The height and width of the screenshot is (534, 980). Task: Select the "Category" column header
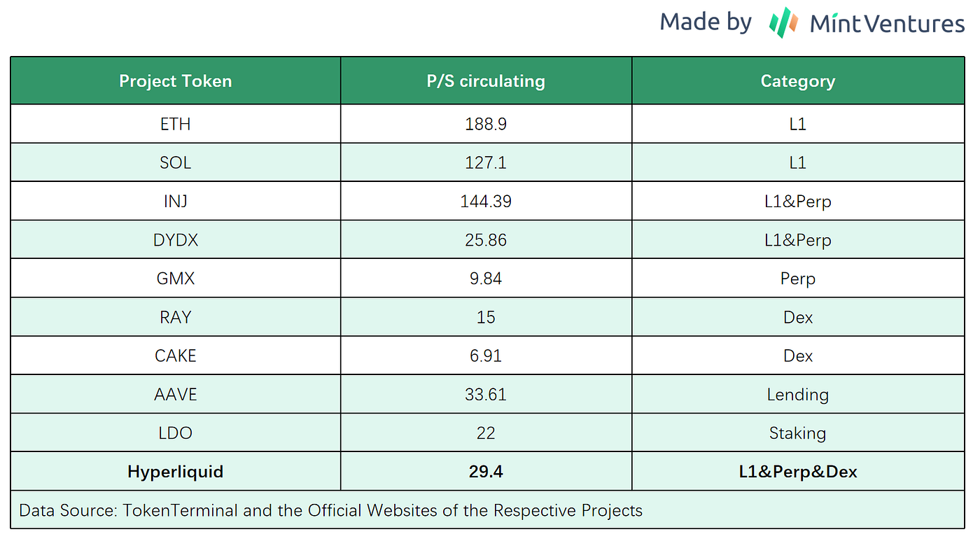click(x=798, y=81)
